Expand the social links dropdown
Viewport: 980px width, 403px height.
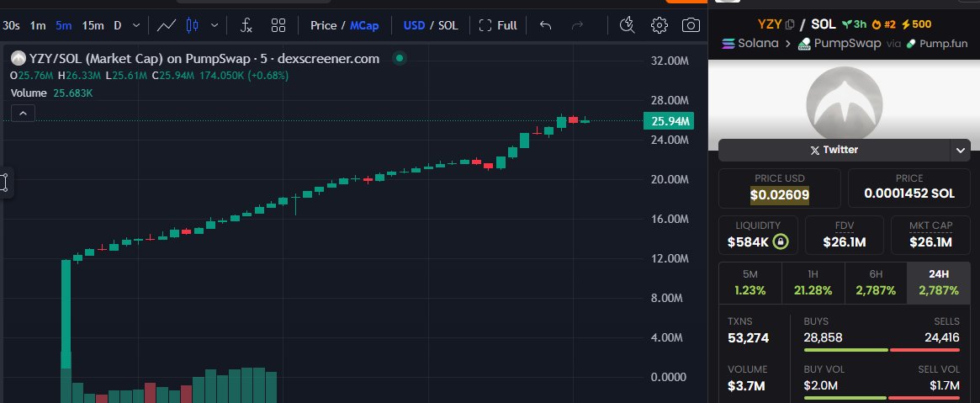960,150
